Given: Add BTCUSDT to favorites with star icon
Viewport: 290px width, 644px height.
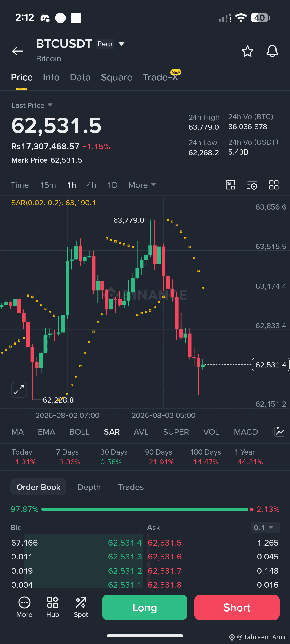Looking at the screenshot, I should coord(247,51).
